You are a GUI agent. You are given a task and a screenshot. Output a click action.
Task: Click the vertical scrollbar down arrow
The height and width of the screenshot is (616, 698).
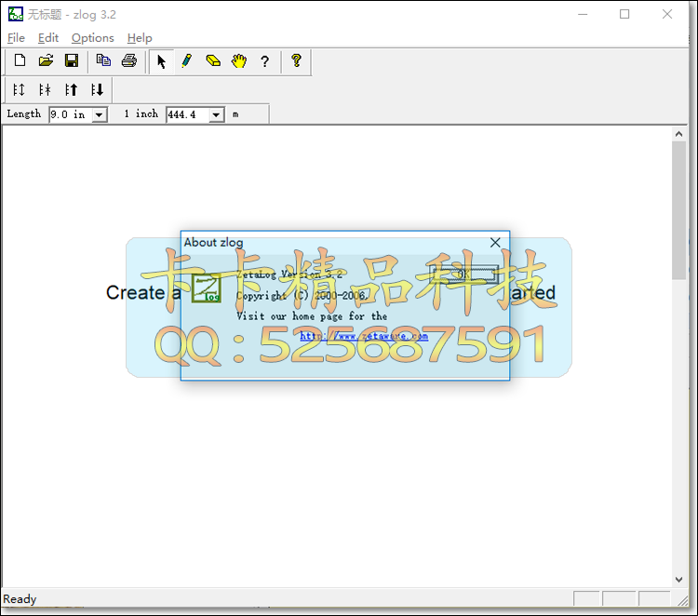pyautogui.click(x=678, y=580)
